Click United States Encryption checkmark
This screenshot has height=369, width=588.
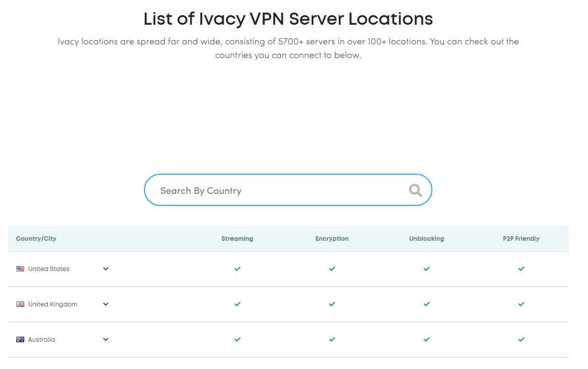(x=332, y=269)
